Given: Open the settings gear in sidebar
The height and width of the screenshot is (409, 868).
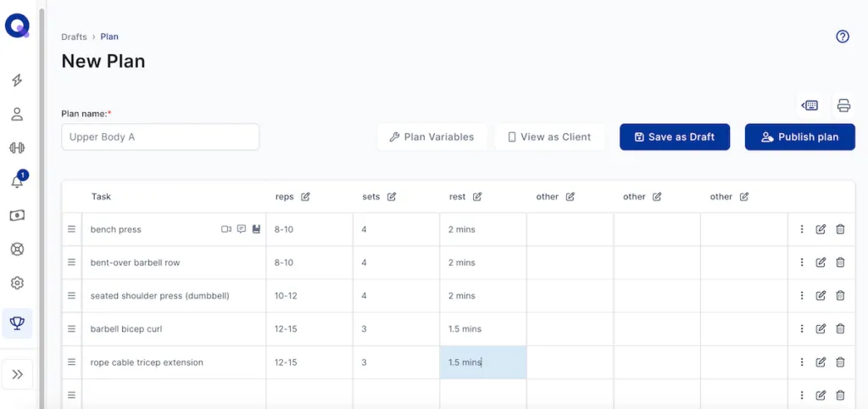Looking at the screenshot, I should click(17, 283).
